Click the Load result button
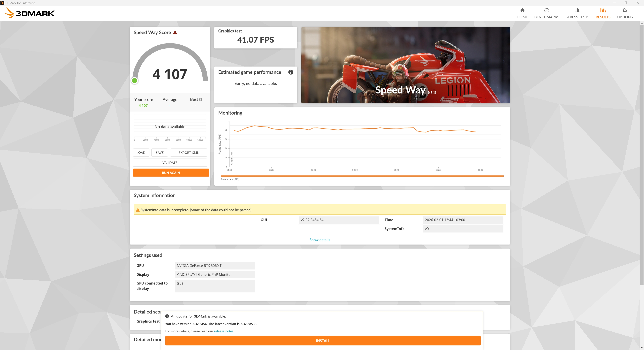Screen dimensions: 644x350 click(x=141, y=153)
